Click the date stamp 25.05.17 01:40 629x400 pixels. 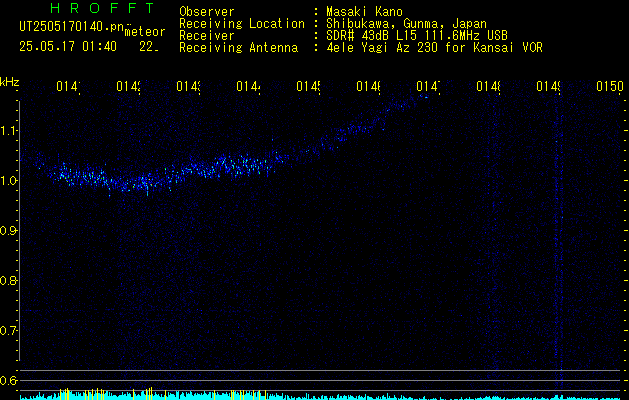tap(68, 47)
